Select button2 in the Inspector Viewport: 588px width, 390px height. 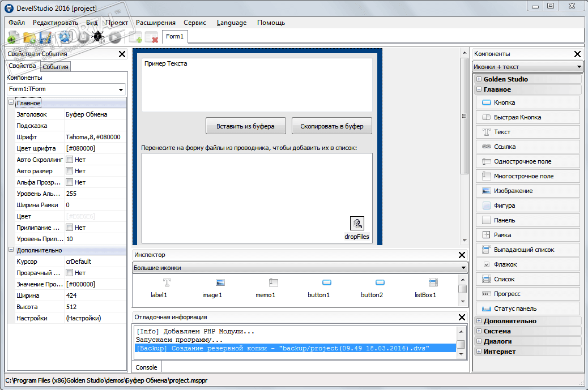[x=372, y=288]
